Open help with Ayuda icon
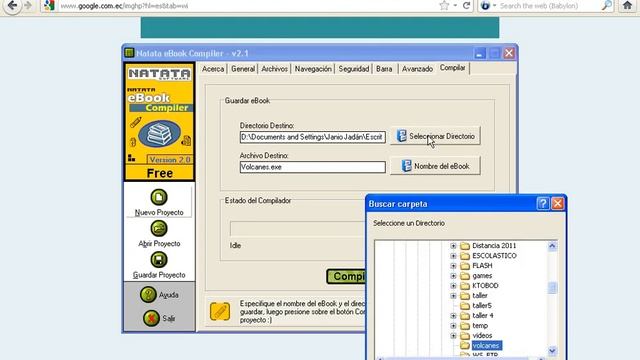This screenshot has width=640, height=360. [x=148, y=294]
